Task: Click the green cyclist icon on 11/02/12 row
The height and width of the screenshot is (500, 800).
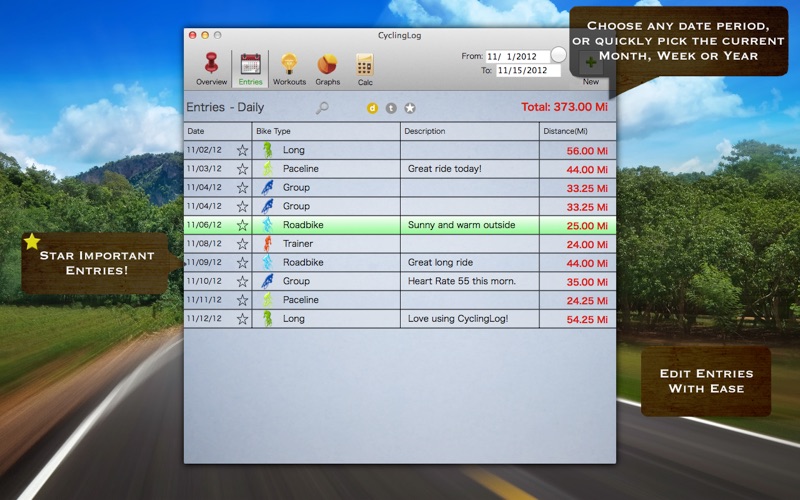Action: click(267, 150)
